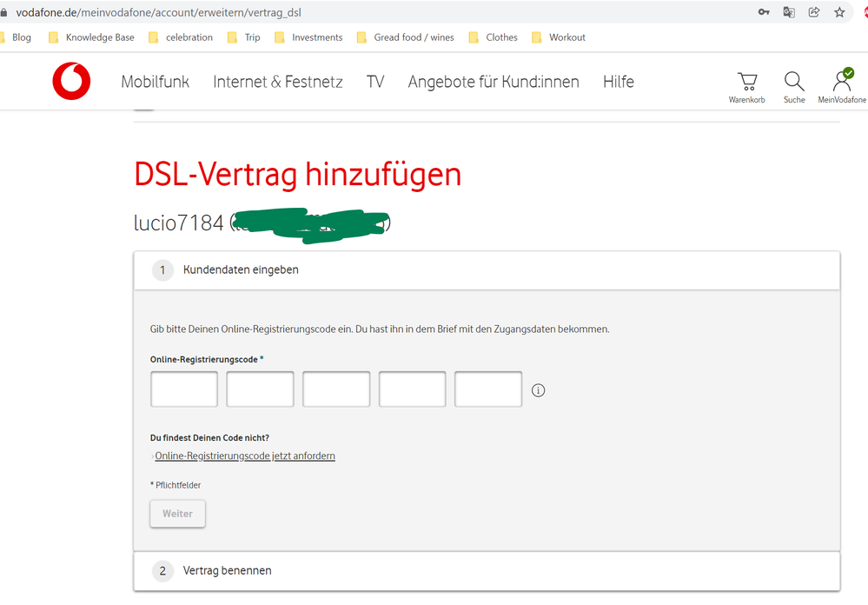The height and width of the screenshot is (605, 868).
Task: Click the share page icon
Action: (x=814, y=12)
